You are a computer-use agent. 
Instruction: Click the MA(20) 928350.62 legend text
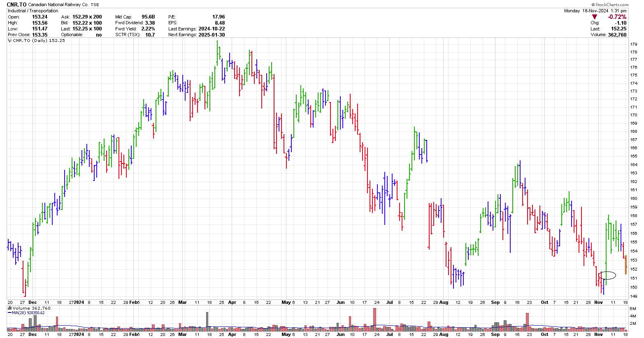click(x=28, y=313)
